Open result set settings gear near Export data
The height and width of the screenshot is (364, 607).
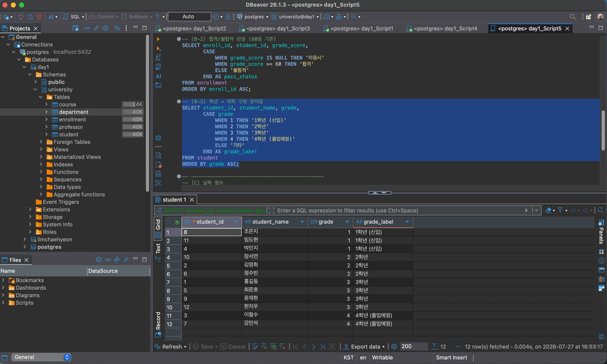tap(394, 347)
